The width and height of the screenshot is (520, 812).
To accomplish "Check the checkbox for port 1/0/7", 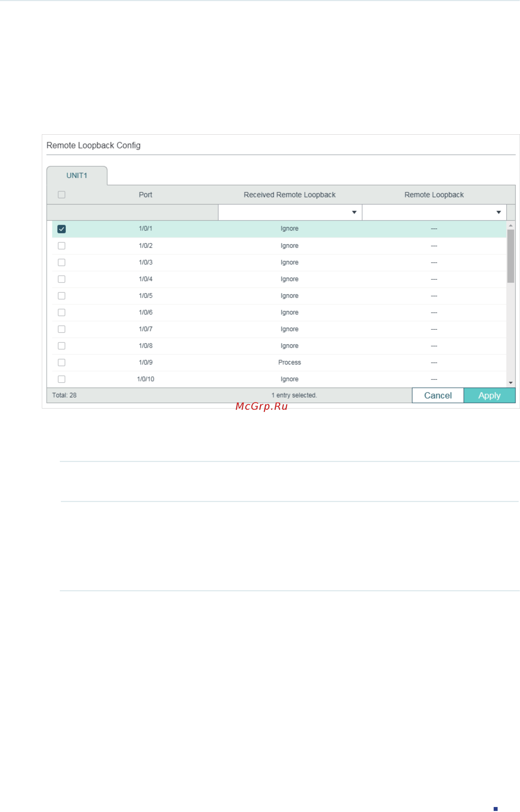I will coord(61,329).
